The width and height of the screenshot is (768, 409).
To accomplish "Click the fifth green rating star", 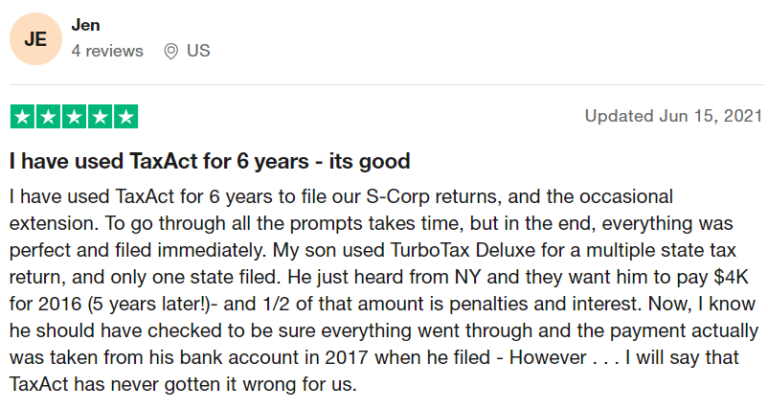I will pos(126,116).
